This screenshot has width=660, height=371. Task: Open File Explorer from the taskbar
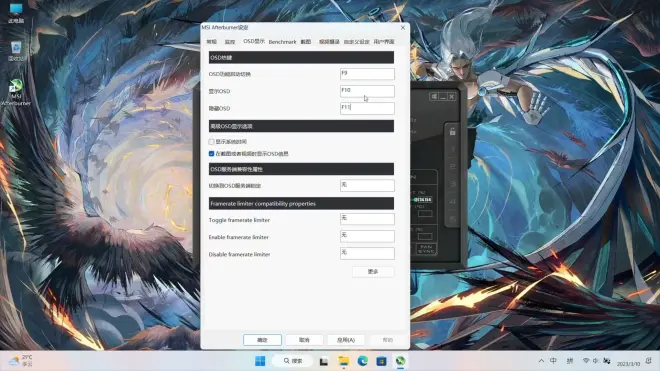pyautogui.click(x=343, y=361)
